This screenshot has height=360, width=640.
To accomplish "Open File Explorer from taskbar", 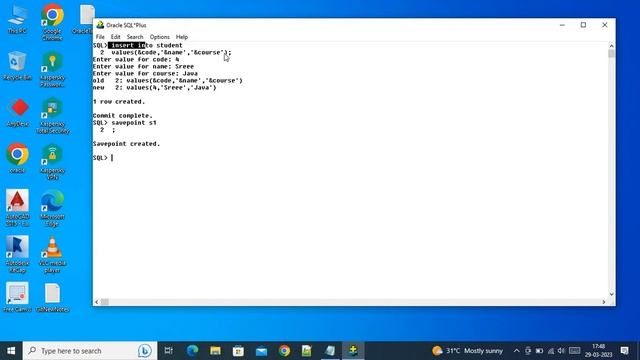I will pos(216,351).
